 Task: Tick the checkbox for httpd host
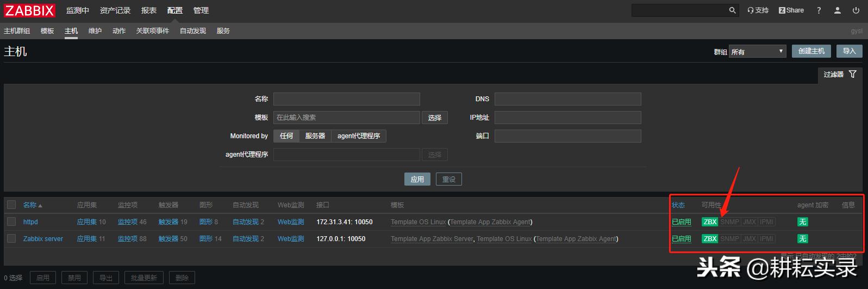tap(11, 222)
